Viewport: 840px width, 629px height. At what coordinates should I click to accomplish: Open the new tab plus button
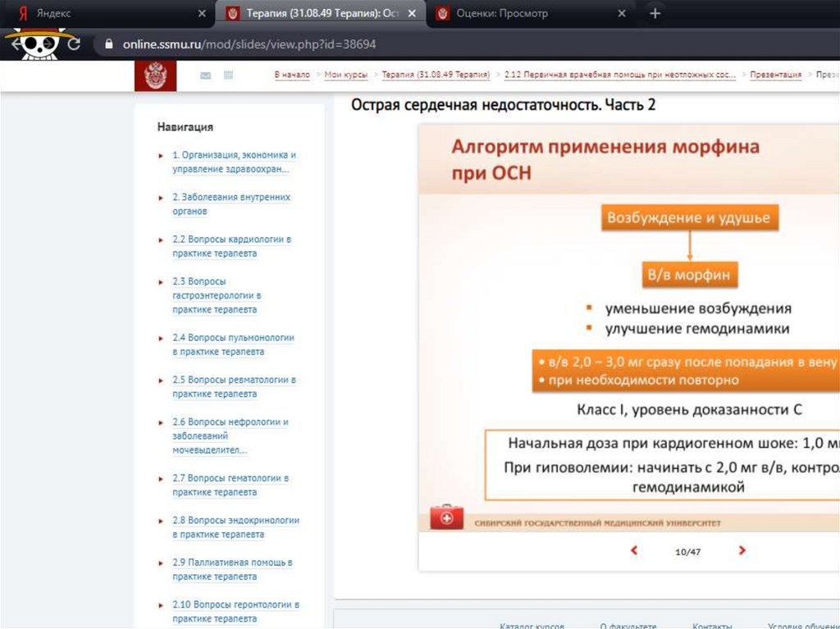pyautogui.click(x=655, y=13)
